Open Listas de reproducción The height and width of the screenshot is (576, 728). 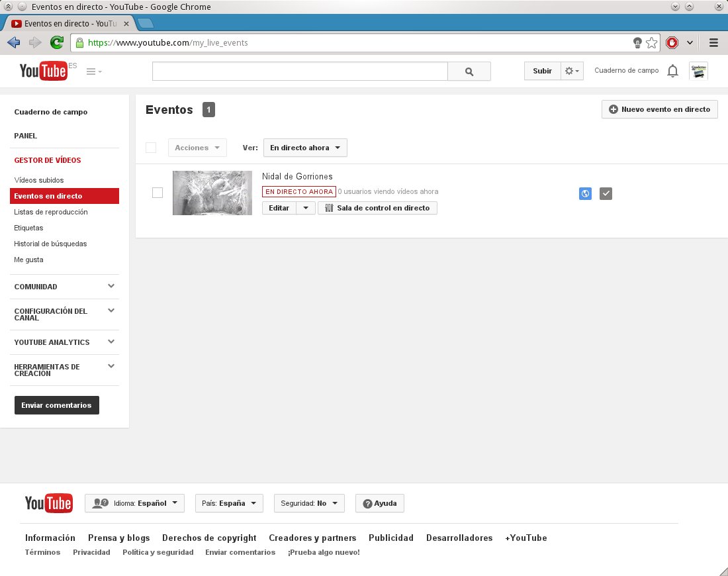[50, 212]
